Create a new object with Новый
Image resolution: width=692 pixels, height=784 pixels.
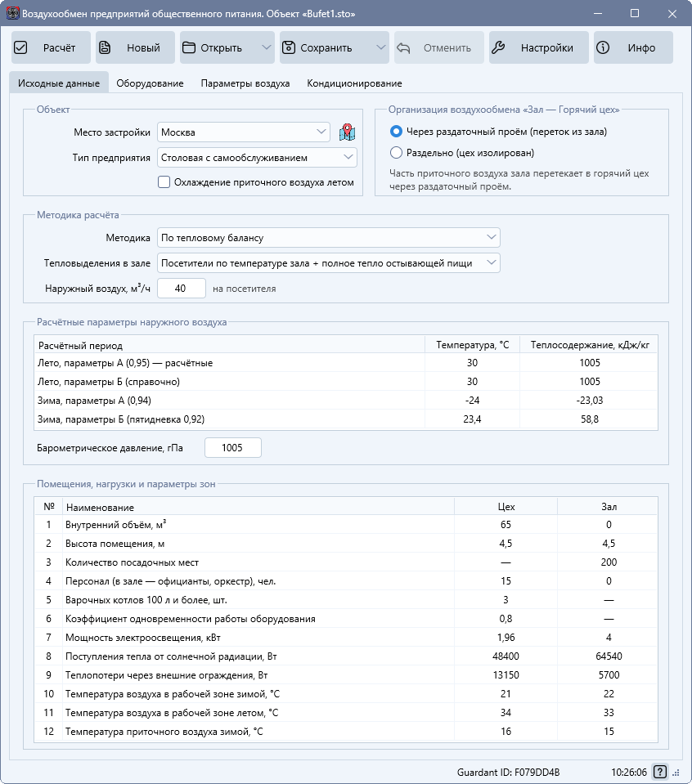tap(135, 47)
